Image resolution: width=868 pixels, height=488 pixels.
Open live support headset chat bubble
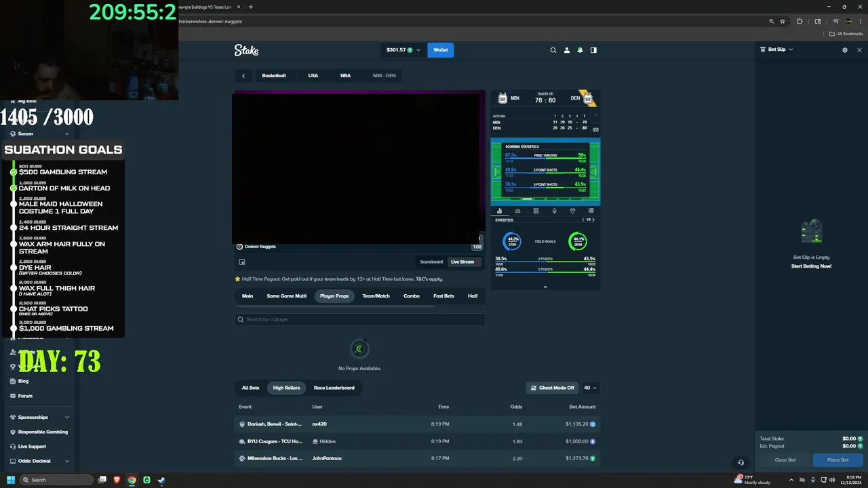[741, 463]
